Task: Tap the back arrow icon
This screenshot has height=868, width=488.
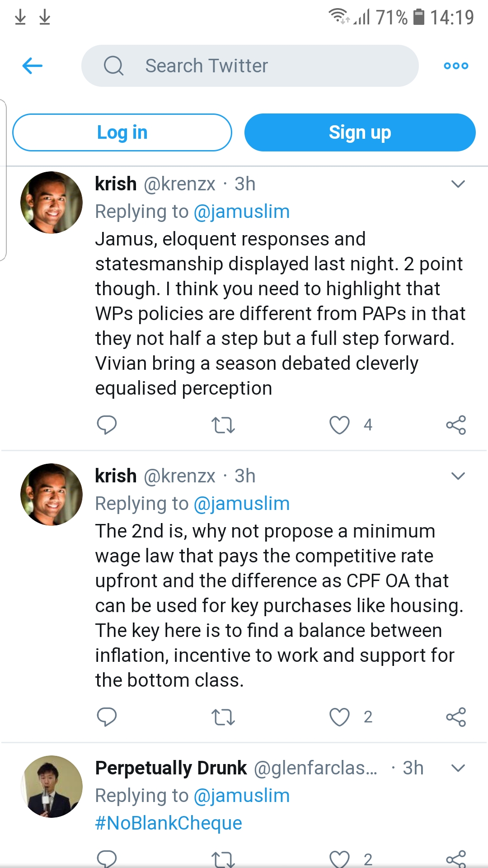Action: [33, 66]
